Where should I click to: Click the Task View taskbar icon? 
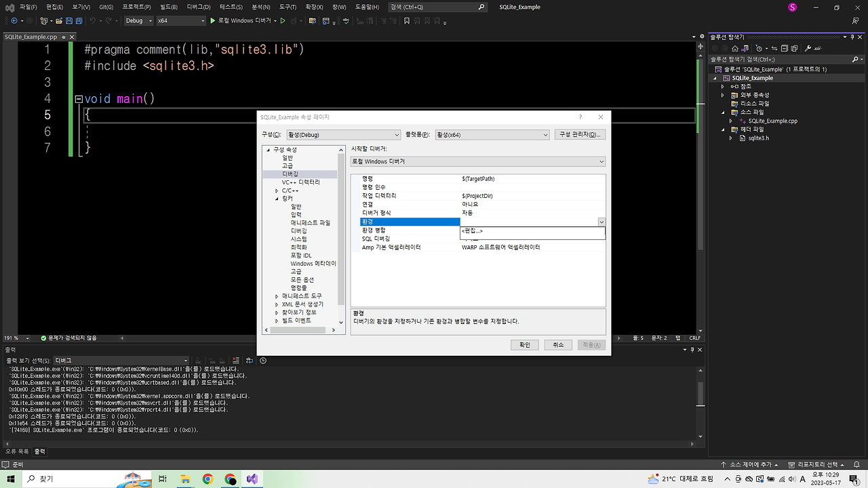coord(162,479)
